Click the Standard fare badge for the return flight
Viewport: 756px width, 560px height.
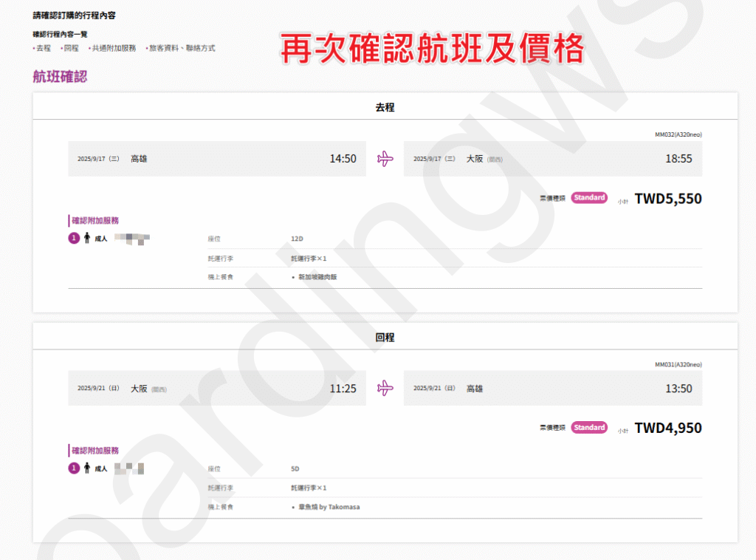[x=589, y=427]
